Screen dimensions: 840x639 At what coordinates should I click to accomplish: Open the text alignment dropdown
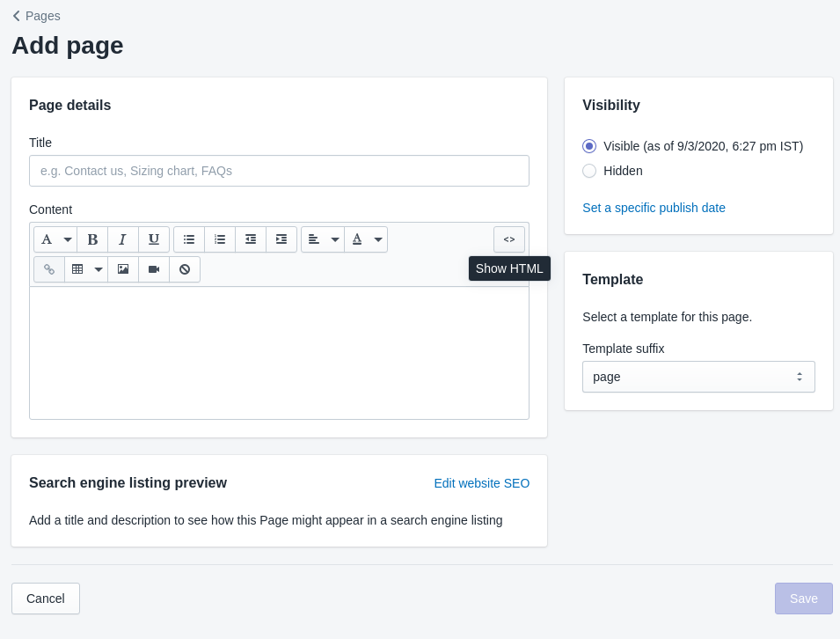322,239
